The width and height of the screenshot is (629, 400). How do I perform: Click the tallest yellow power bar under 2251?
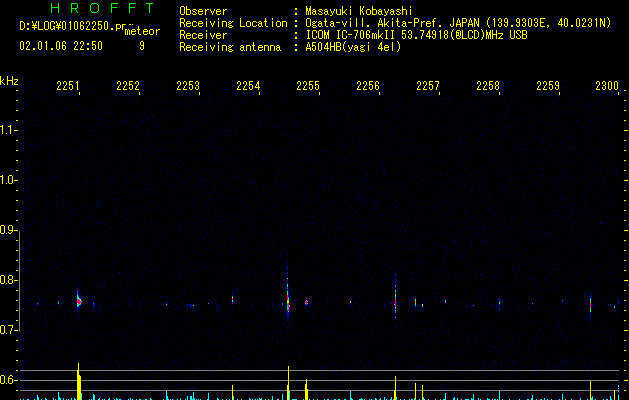pos(79,381)
